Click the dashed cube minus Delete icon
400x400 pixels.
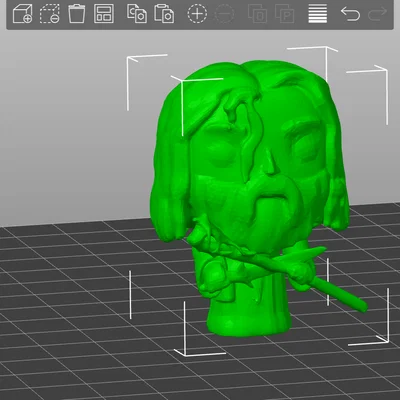pyautogui.click(x=50, y=14)
